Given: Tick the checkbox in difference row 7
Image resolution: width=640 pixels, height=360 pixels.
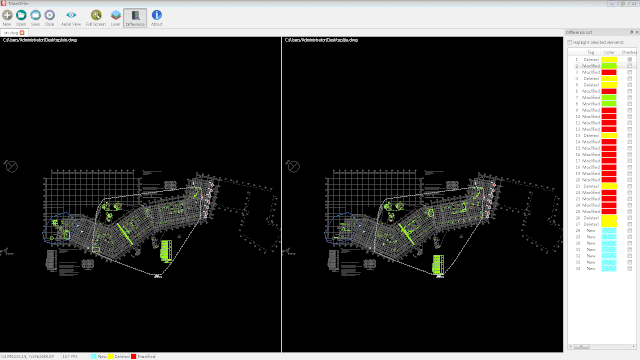Looking at the screenshot, I should click(x=630, y=98).
